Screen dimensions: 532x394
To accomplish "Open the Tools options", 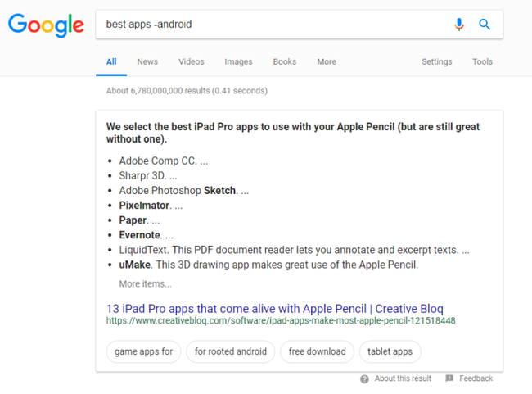I will tap(482, 61).
